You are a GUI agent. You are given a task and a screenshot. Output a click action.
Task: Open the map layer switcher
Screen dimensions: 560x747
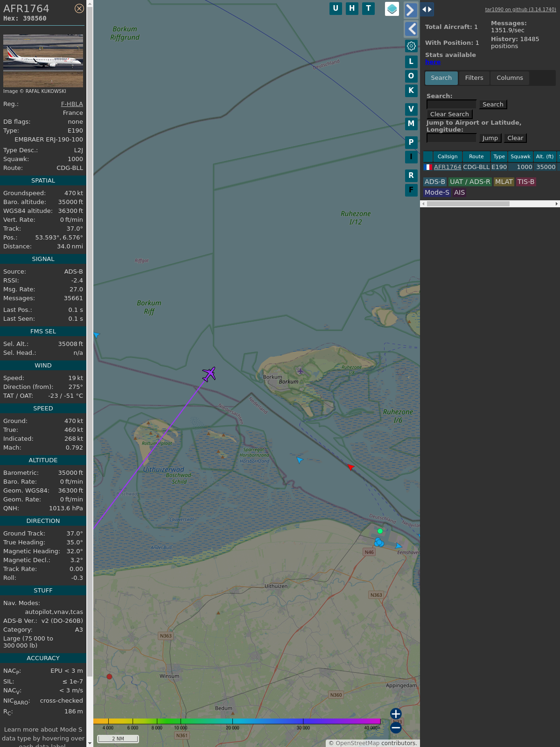click(392, 8)
